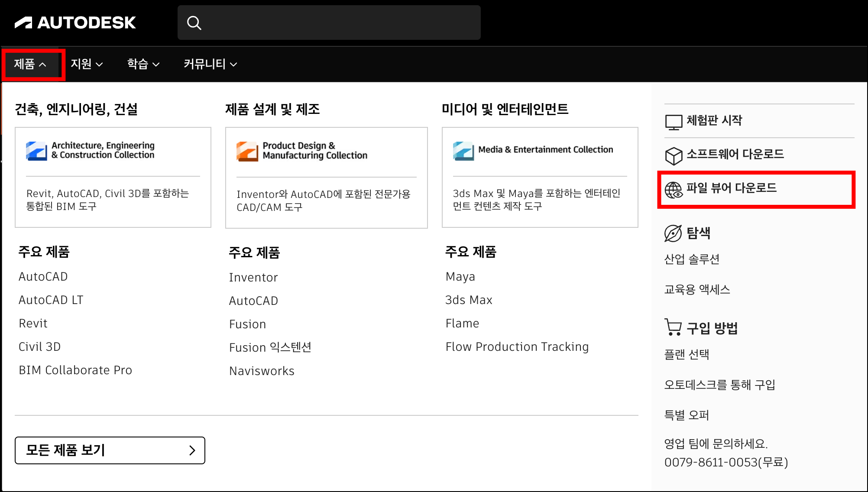Click the shopping cart icon by 구입 방법
Image resolution: width=868 pixels, height=492 pixels.
click(673, 327)
